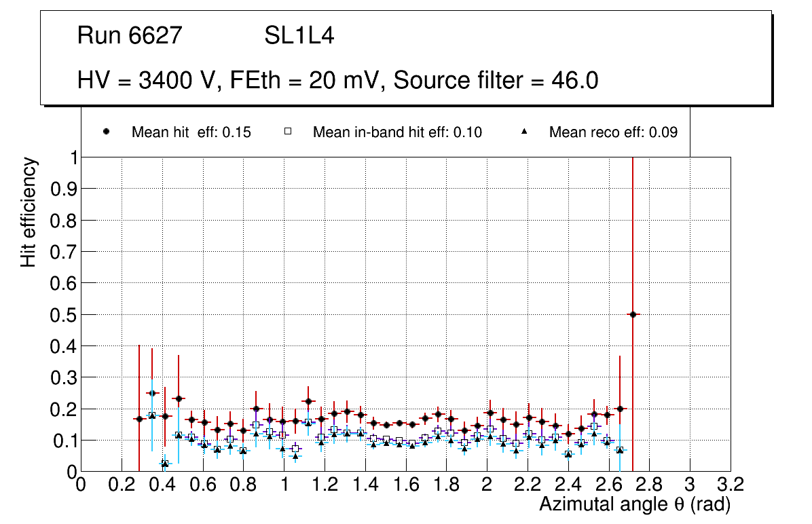Click the 'Mean hit eff: 0.15' legend label
This screenshot has height=524, width=812.
point(191,132)
